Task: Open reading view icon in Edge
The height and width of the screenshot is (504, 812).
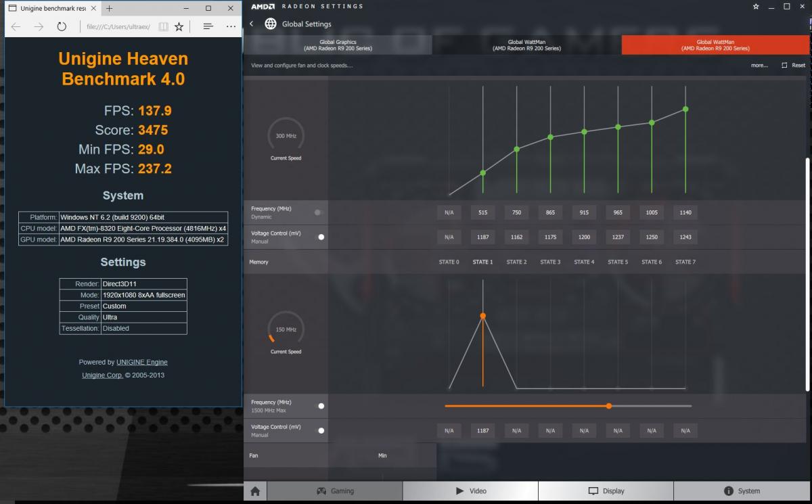Action: pos(163,26)
